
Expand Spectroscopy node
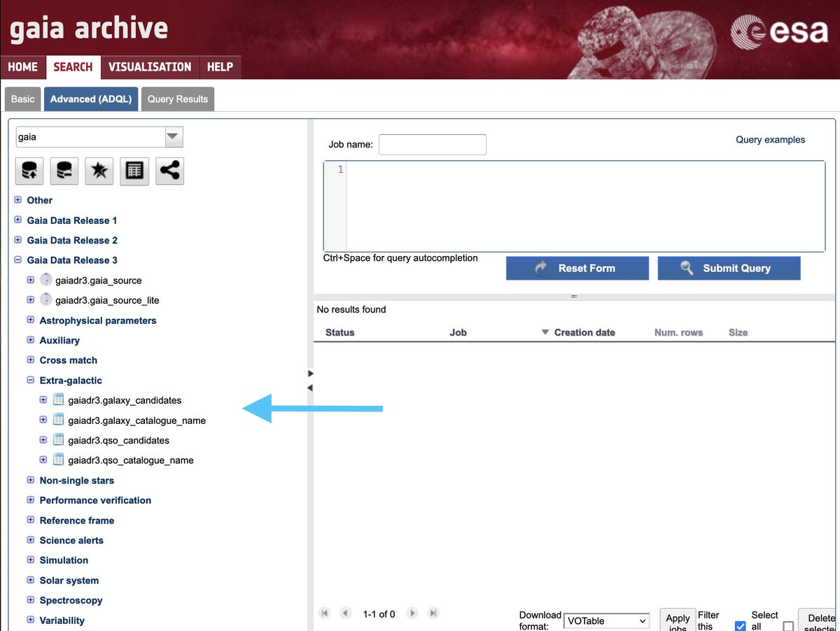pos(31,600)
